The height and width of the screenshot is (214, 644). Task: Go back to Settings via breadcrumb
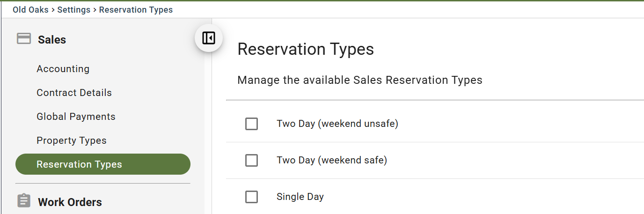coord(74,9)
